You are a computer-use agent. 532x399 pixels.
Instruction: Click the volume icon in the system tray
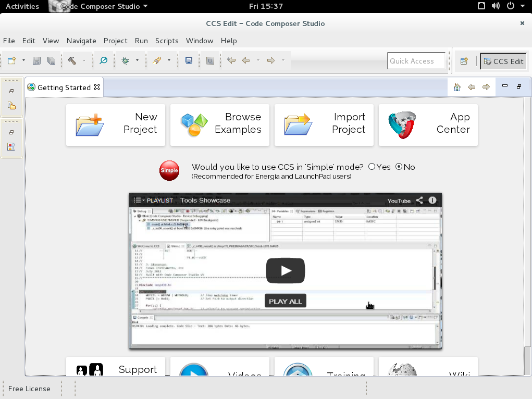pos(494,6)
